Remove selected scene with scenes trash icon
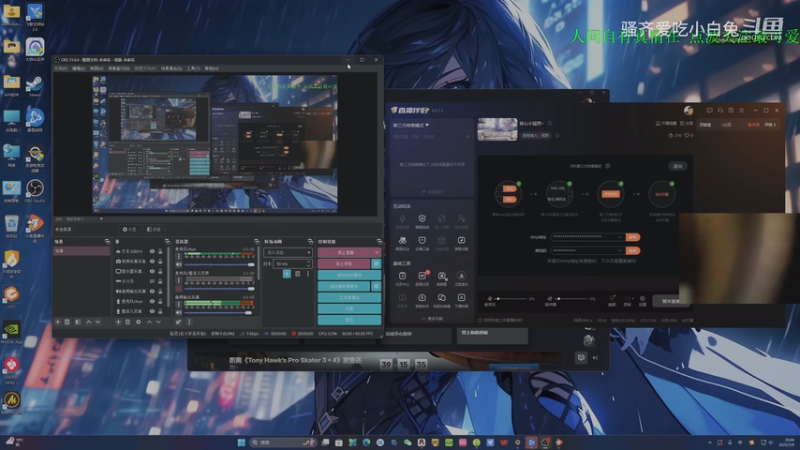The image size is (800, 450). pyautogui.click(x=67, y=322)
